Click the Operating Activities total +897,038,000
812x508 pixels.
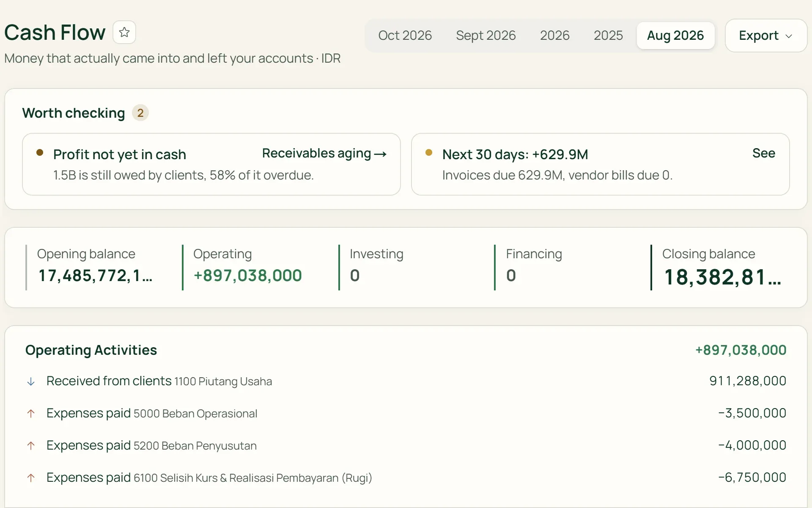(x=741, y=350)
